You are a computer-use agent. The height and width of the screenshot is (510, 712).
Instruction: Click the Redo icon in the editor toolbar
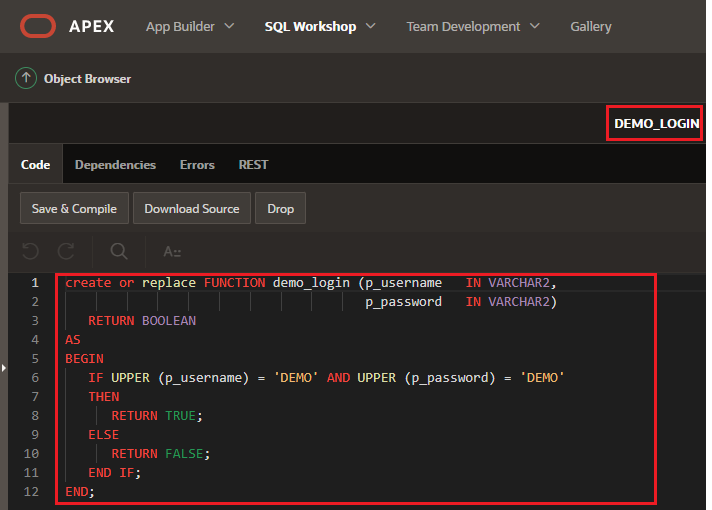[66, 251]
